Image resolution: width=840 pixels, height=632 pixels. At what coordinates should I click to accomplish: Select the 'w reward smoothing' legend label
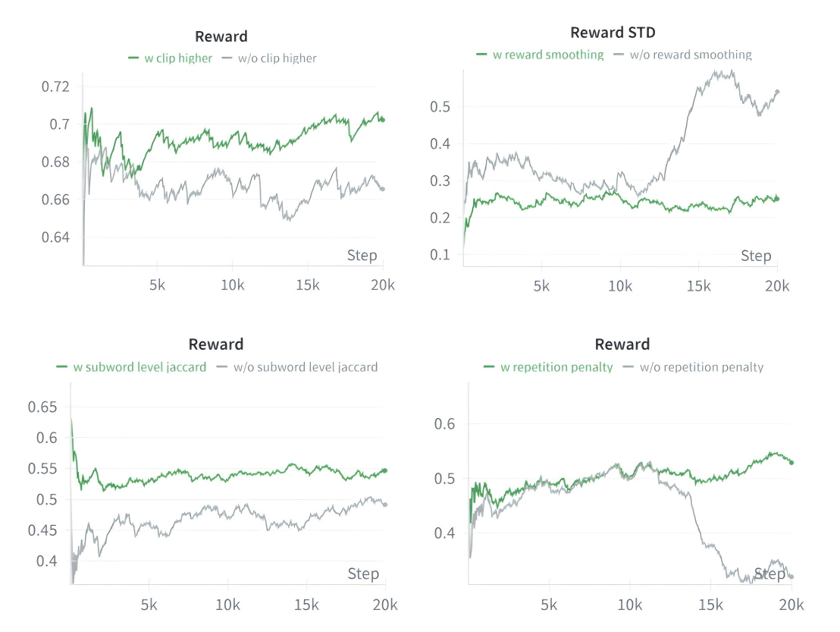(x=548, y=55)
